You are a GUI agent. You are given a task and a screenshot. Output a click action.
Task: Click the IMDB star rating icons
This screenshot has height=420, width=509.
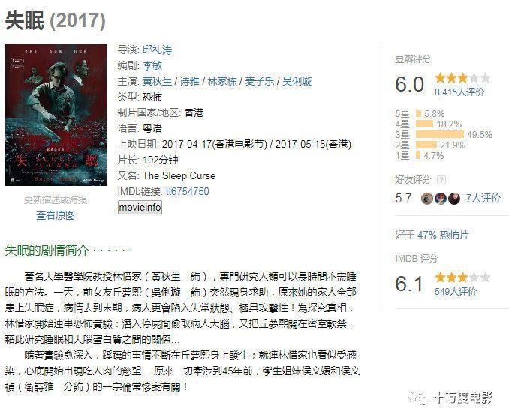[x=462, y=277]
